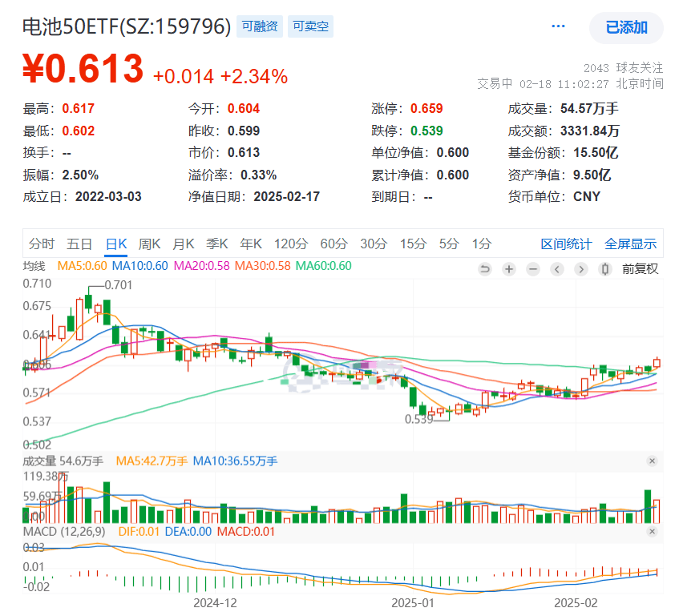Pan chart right using right chevron icon
Image resolution: width=675 pixels, height=616 pixels.
[582, 268]
